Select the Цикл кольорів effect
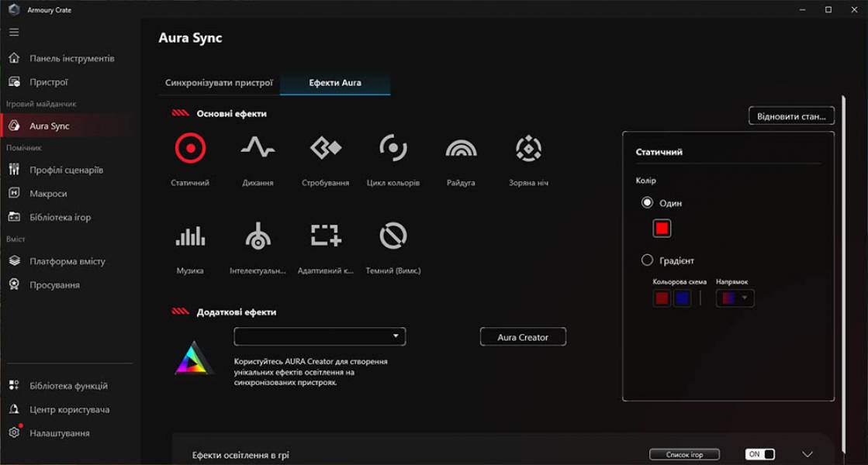 point(393,149)
